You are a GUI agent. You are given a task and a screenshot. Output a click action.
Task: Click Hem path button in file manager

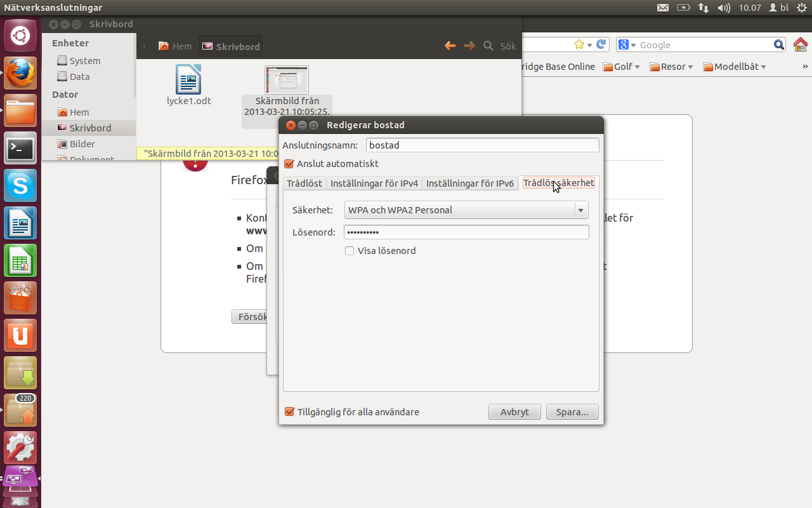pyautogui.click(x=175, y=46)
